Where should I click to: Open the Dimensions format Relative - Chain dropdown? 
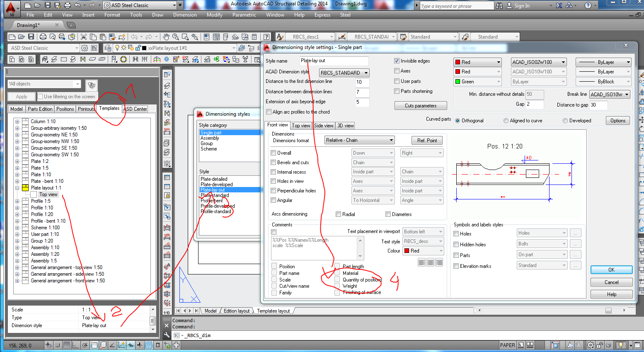click(359, 140)
